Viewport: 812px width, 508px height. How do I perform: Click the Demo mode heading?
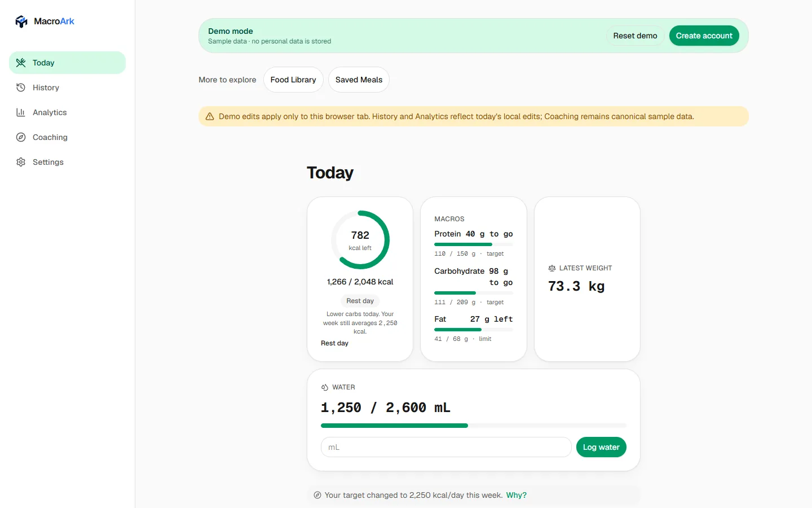click(231, 31)
